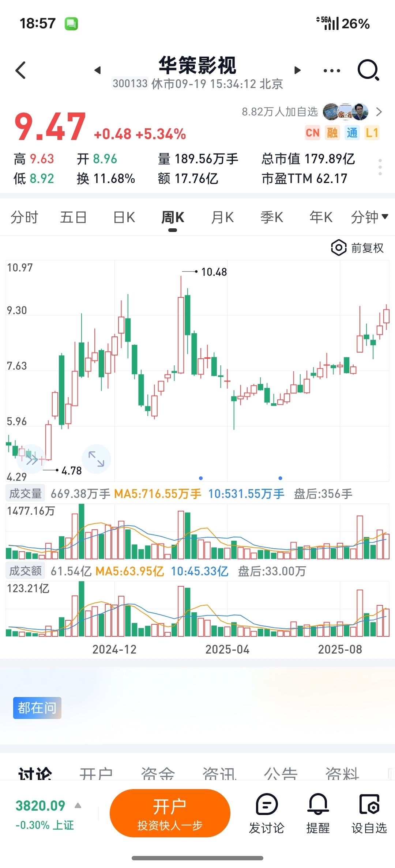The image size is (395, 868).
Task: Tap the 华策影视 stock title
Action: coord(197,65)
